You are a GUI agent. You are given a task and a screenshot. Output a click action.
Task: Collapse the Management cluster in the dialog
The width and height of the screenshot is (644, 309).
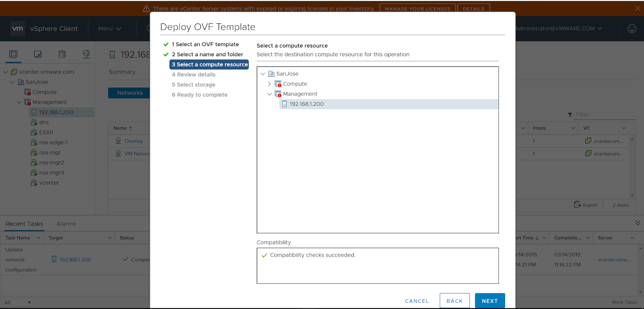tap(269, 94)
